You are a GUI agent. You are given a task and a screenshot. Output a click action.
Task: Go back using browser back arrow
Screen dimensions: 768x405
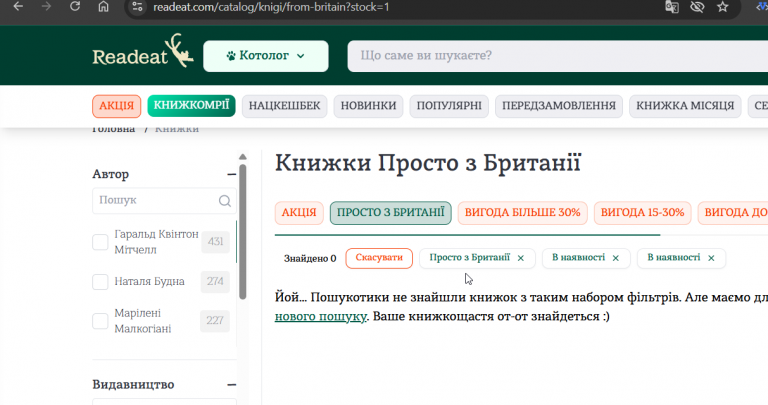18,6
